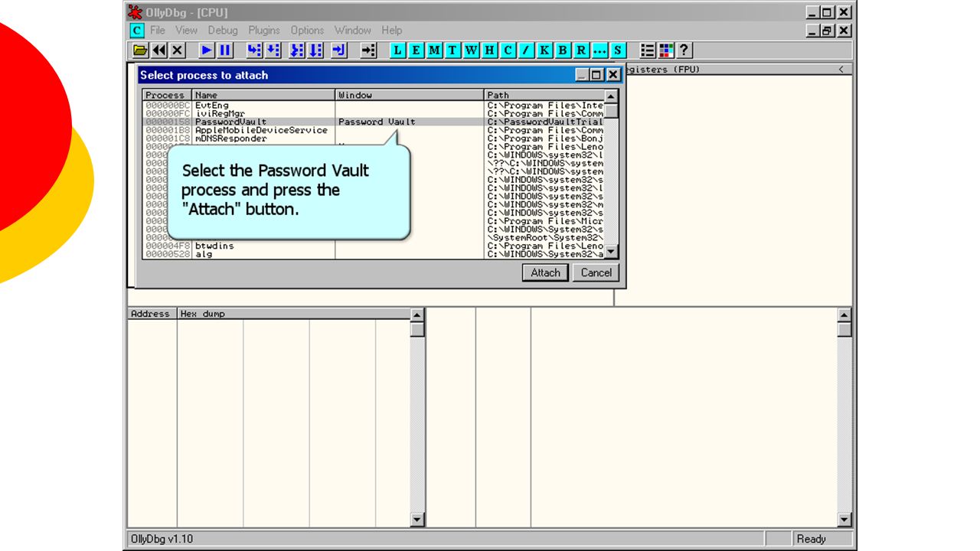Click the Pause execution icon

click(x=225, y=50)
